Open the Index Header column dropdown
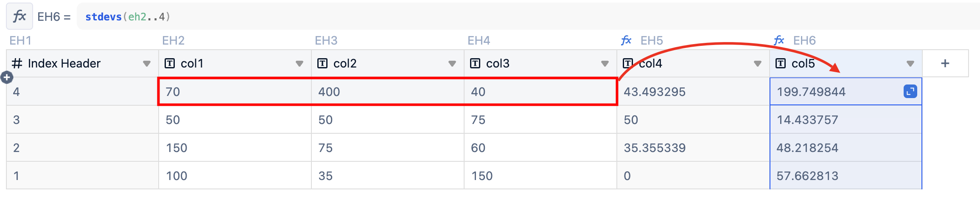 [x=147, y=64]
